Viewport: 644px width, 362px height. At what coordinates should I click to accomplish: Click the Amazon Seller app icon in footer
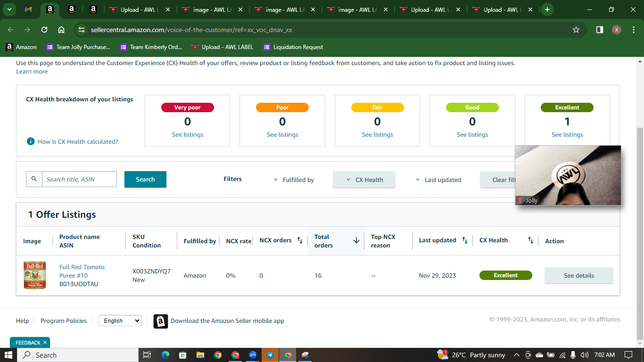coord(161,321)
